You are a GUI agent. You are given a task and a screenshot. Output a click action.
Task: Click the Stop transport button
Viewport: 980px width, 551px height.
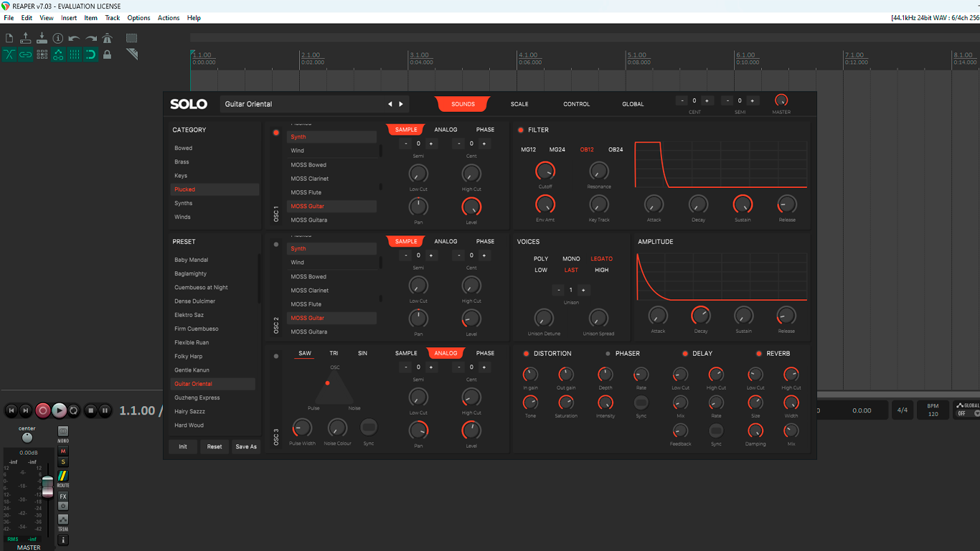pos(90,410)
